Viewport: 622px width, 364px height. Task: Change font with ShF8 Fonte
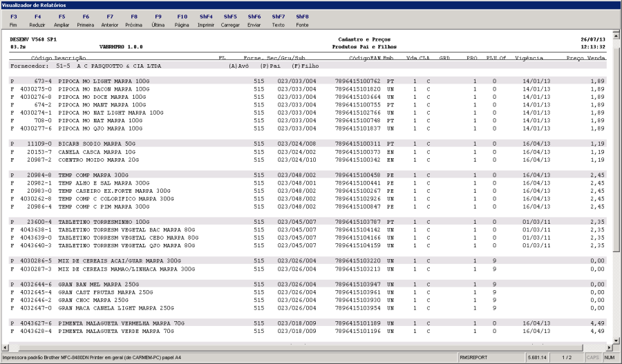coord(302,21)
